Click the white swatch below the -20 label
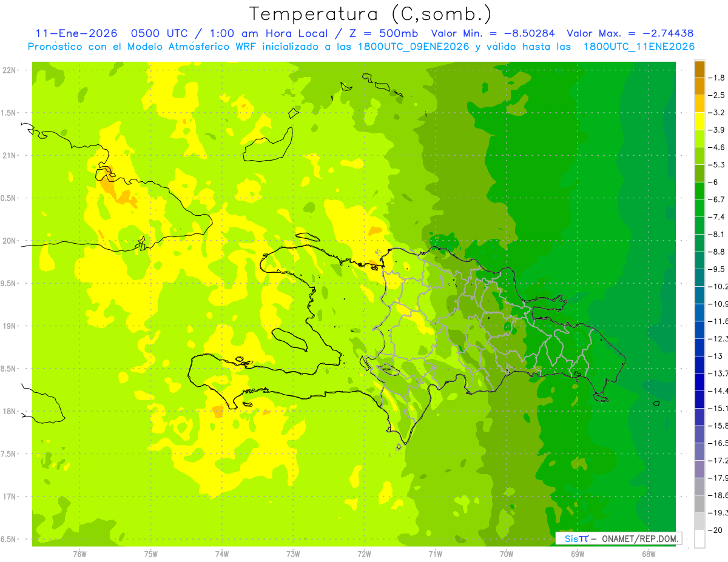Screen dimensions: 728x562 699,539
